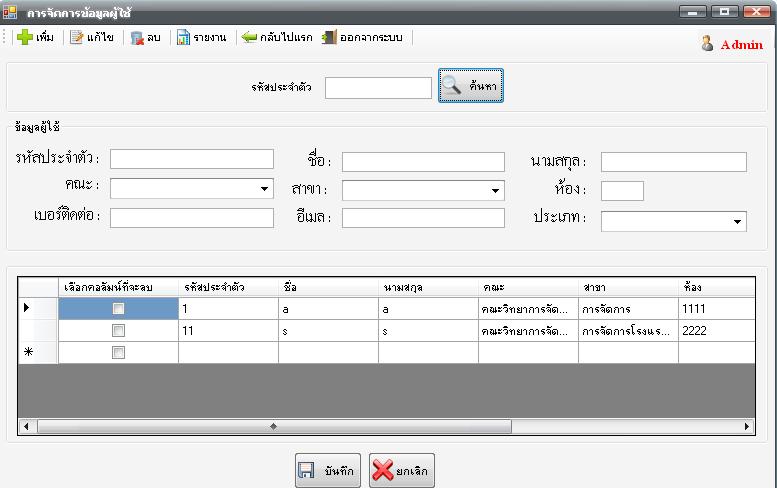Click the การจัดการ major cell in first row
This screenshot has height=488, width=777.
628,309
